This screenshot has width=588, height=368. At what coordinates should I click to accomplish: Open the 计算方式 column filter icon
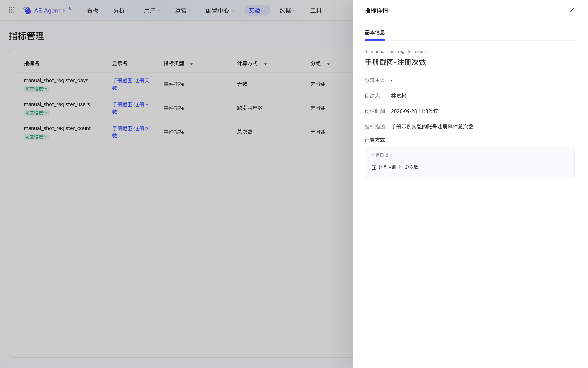tap(265, 63)
